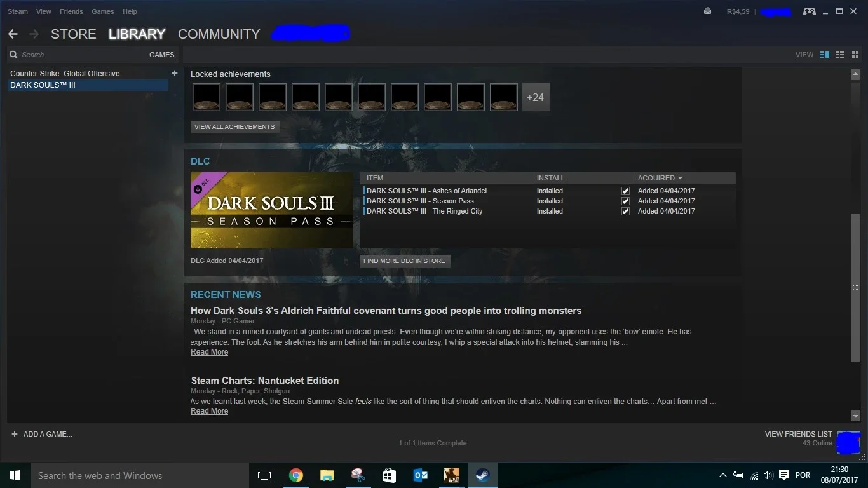Open Read More under Steam Charts article
868x488 pixels.
point(209,411)
